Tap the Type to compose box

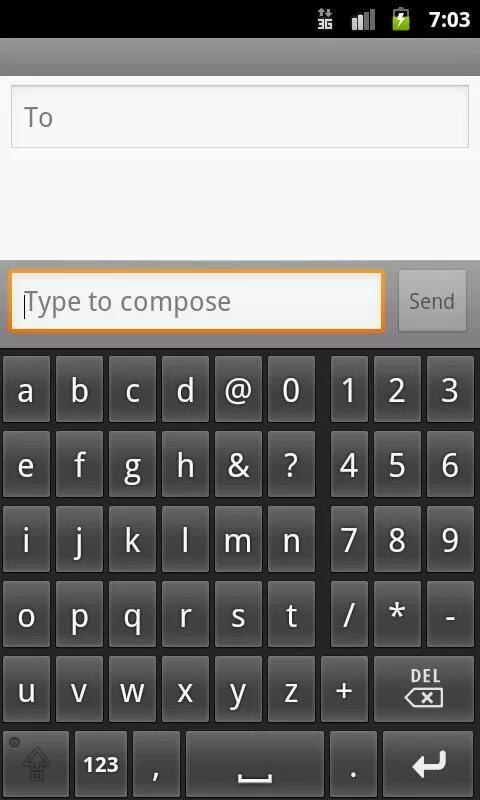point(196,302)
